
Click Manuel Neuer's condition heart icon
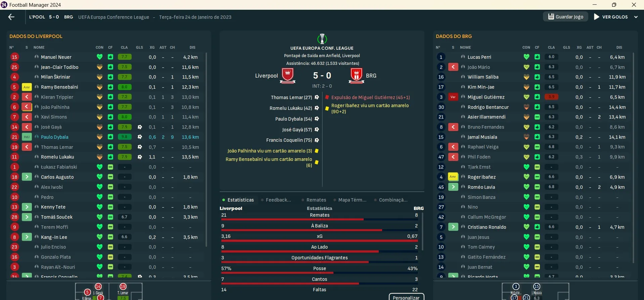click(99, 57)
